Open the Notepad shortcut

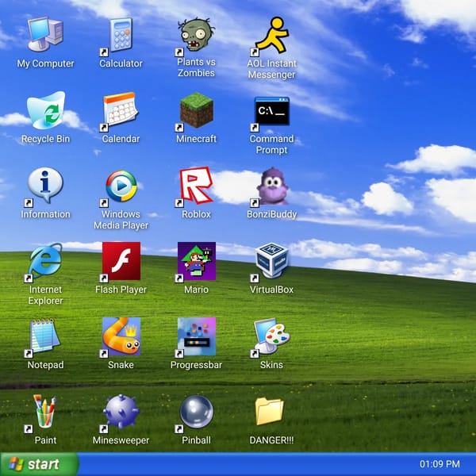[45, 336]
